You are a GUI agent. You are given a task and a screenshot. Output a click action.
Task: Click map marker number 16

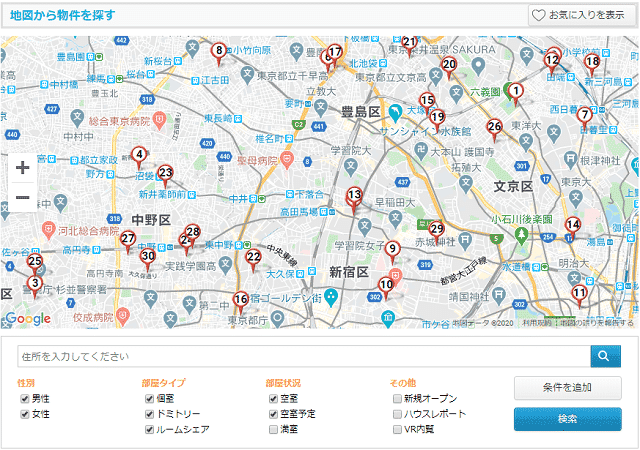pyautogui.click(x=240, y=299)
